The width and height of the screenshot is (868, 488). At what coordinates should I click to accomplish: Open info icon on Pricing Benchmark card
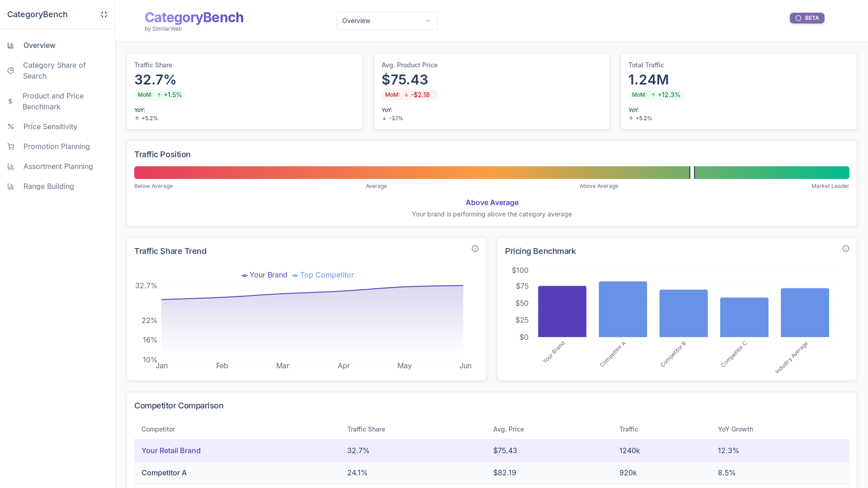[846, 249]
